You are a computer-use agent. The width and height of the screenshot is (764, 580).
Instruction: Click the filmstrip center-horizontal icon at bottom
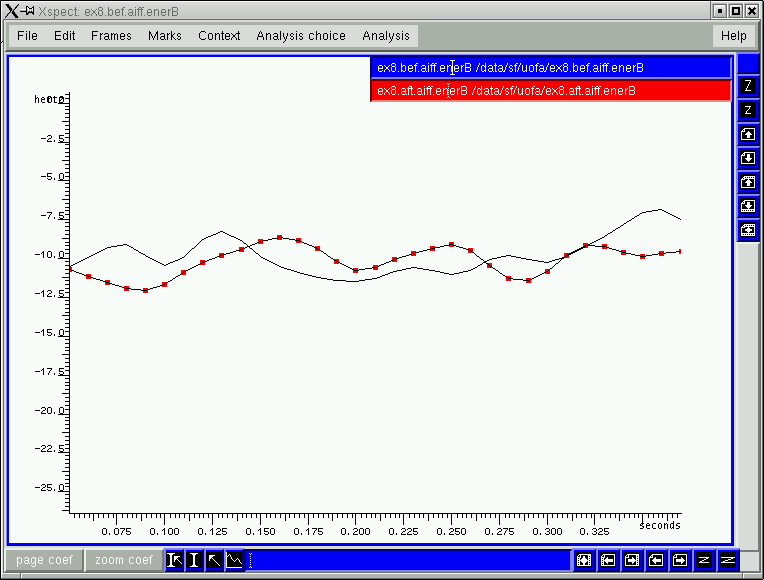click(x=584, y=561)
